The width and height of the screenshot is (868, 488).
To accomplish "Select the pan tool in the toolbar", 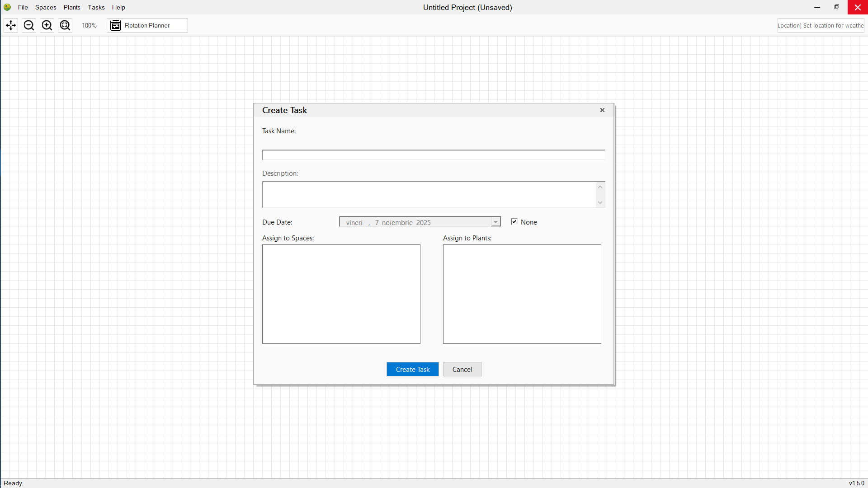I will [10, 25].
